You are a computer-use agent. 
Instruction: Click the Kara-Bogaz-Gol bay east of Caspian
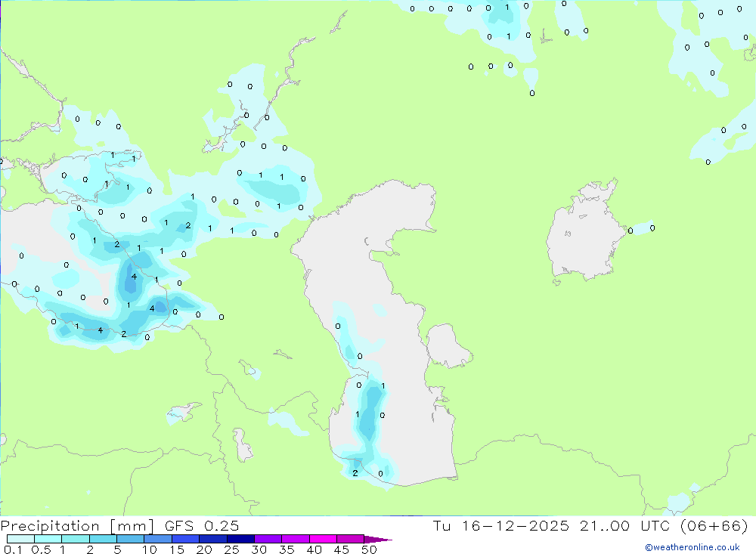[448, 346]
